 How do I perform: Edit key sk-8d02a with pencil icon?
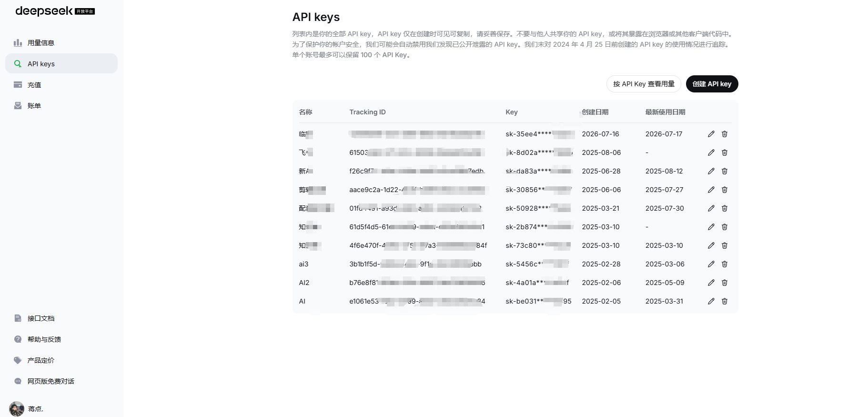tap(711, 153)
